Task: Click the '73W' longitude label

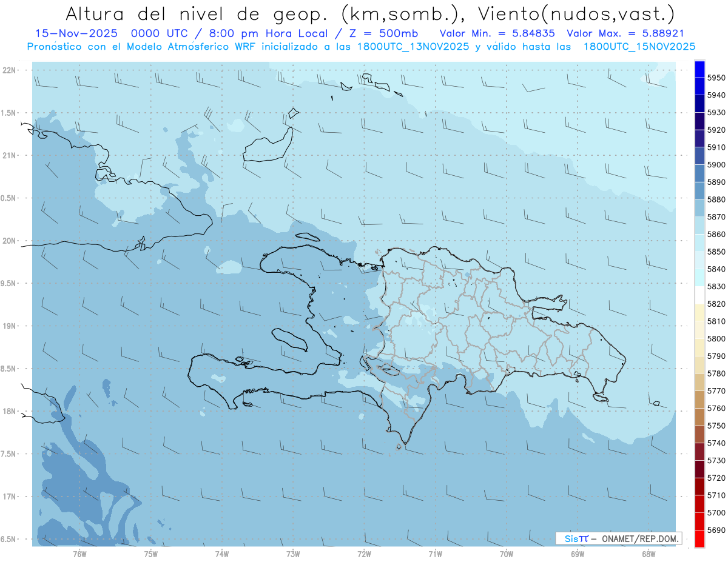Action: click(x=293, y=554)
